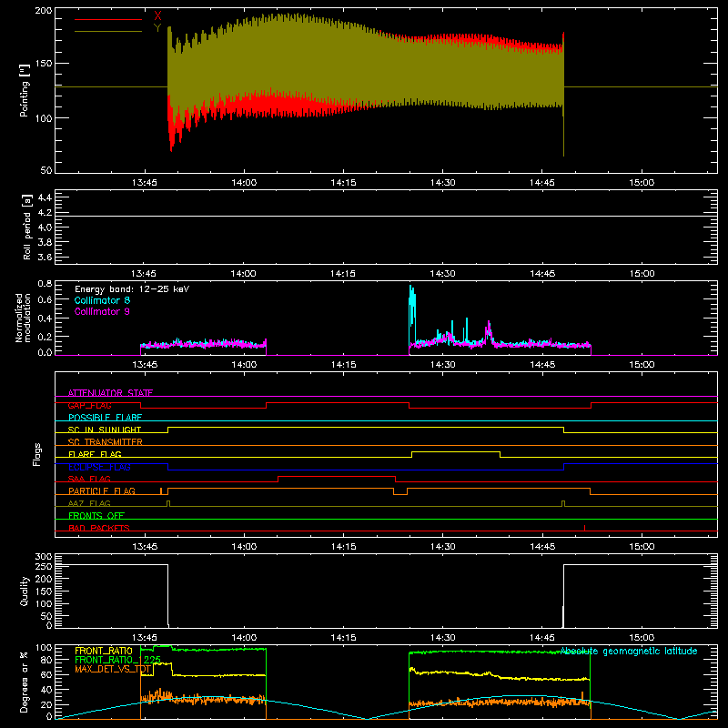Click the FLARE_FLAG label
The width and height of the screenshot is (728, 728).
coord(95,454)
